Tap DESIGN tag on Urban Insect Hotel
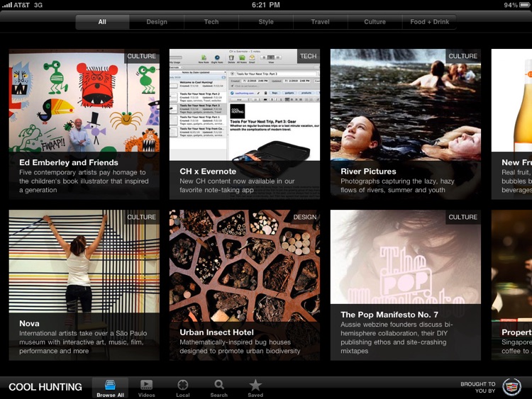This screenshot has width=532, height=399. click(305, 217)
